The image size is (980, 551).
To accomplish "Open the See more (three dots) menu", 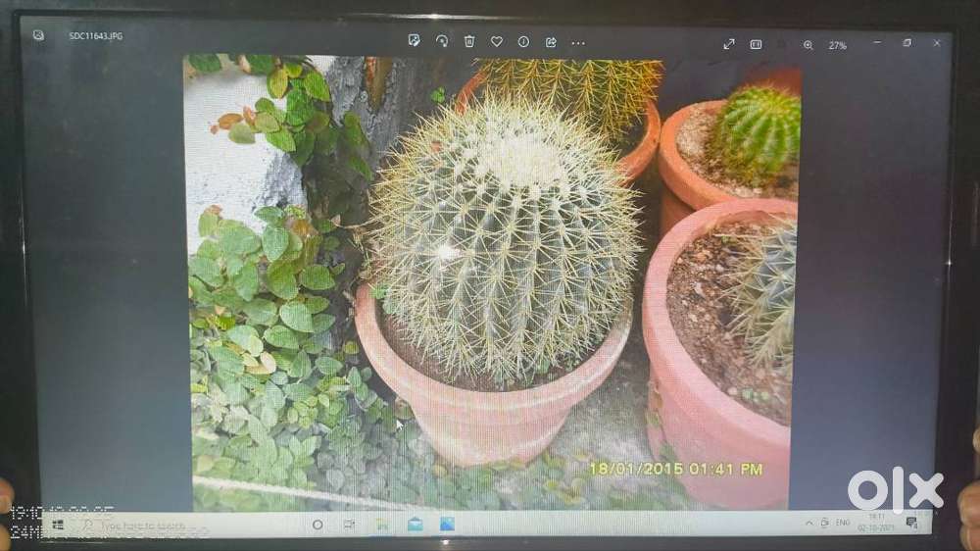I will [x=578, y=43].
